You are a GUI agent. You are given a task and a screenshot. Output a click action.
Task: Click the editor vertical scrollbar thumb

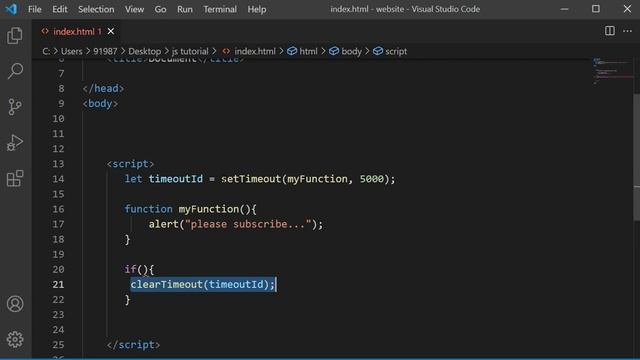tap(636, 157)
